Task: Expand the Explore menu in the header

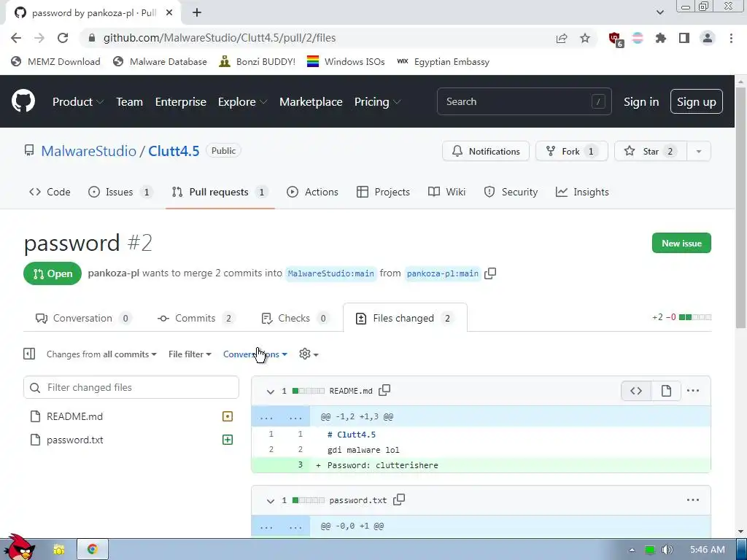Action: point(242,101)
